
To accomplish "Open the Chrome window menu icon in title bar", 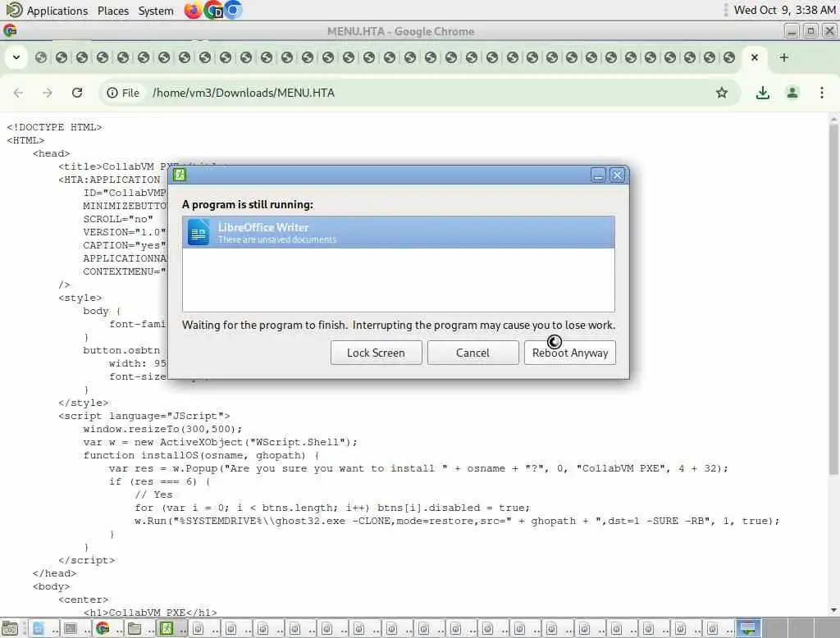I will pyautogui.click(x=10, y=31).
